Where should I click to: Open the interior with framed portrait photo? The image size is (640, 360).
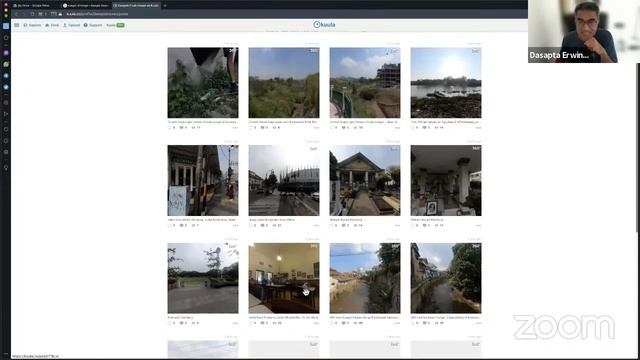(446, 180)
